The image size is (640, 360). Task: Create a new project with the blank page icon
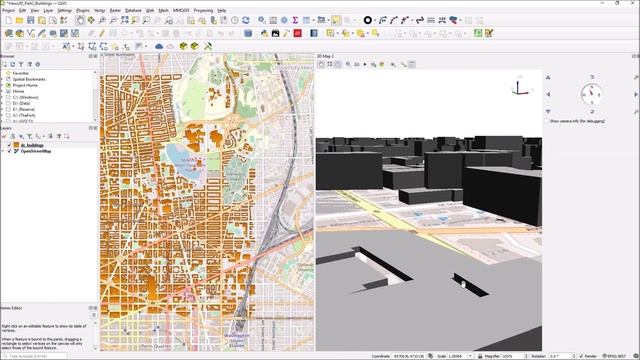(9, 20)
